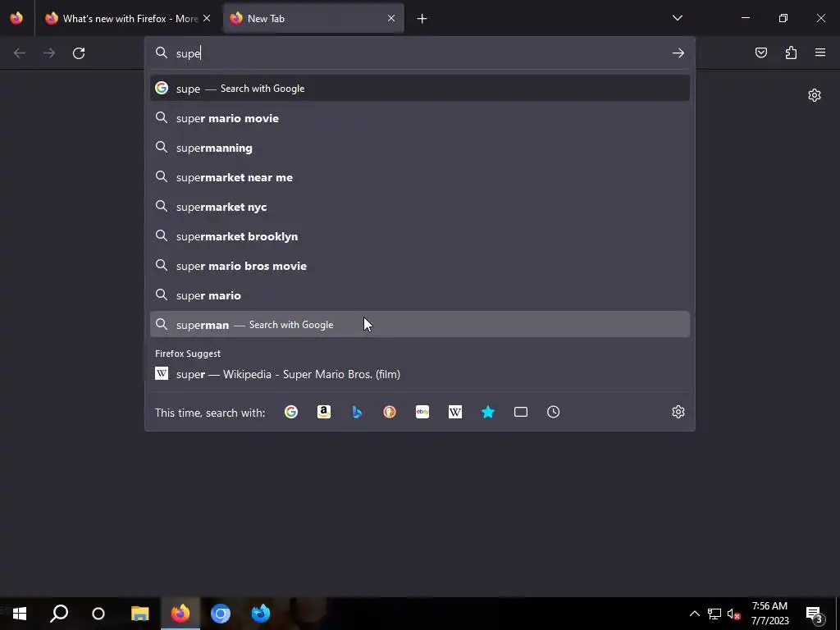Personalize New Tab gear icon
The image size is (840, 630).
[x=815, y=95]
